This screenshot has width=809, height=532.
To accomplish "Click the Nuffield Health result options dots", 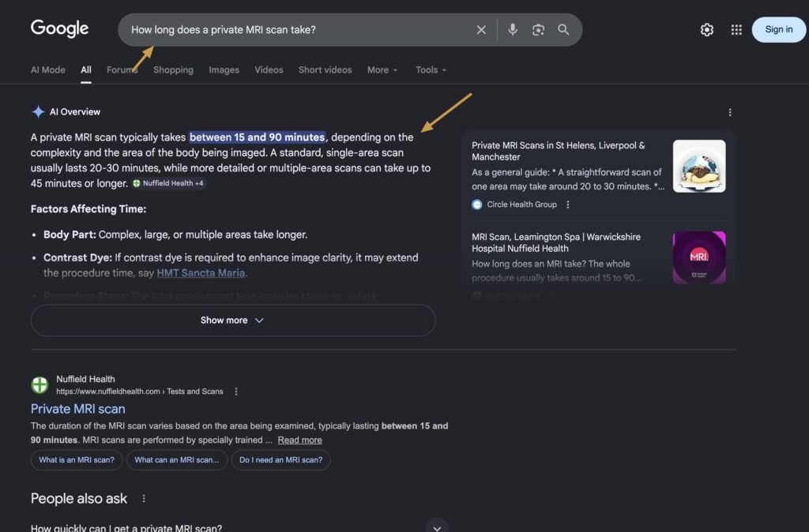I will pos(236,392).
